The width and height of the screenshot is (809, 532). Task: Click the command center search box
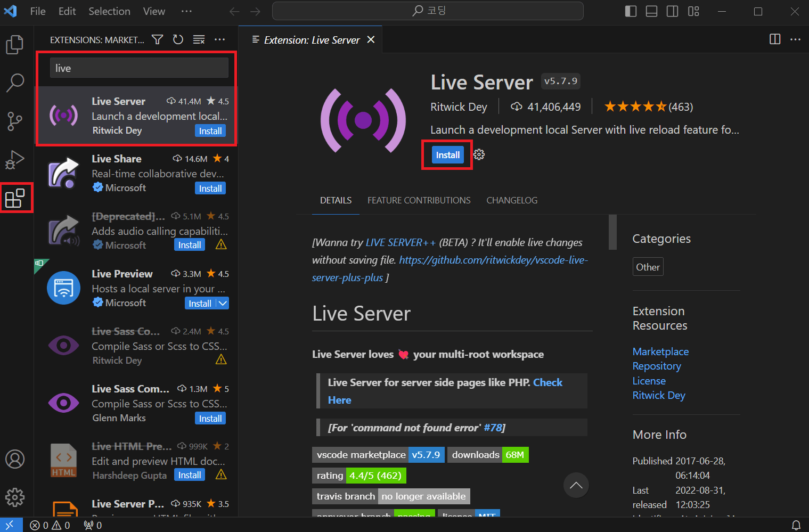(428, 11)
